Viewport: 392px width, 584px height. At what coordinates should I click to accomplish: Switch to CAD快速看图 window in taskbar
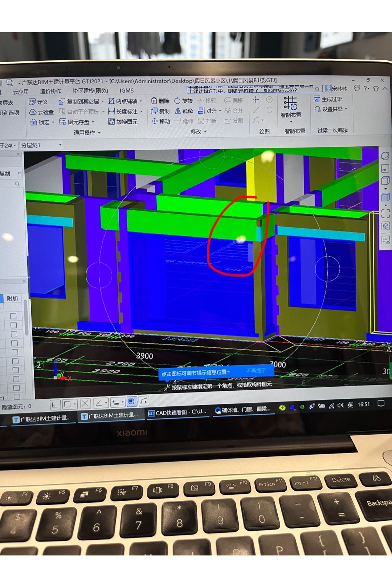(x=177, y=412)
